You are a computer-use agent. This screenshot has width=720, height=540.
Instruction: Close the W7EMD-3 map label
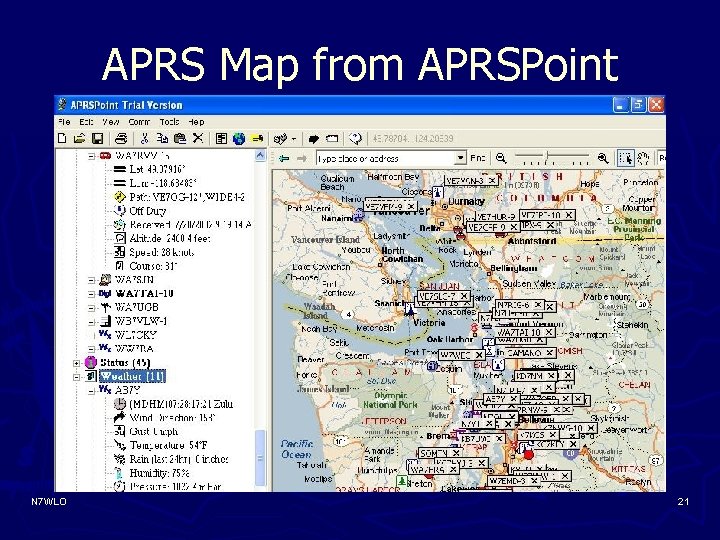click(534, 481)
